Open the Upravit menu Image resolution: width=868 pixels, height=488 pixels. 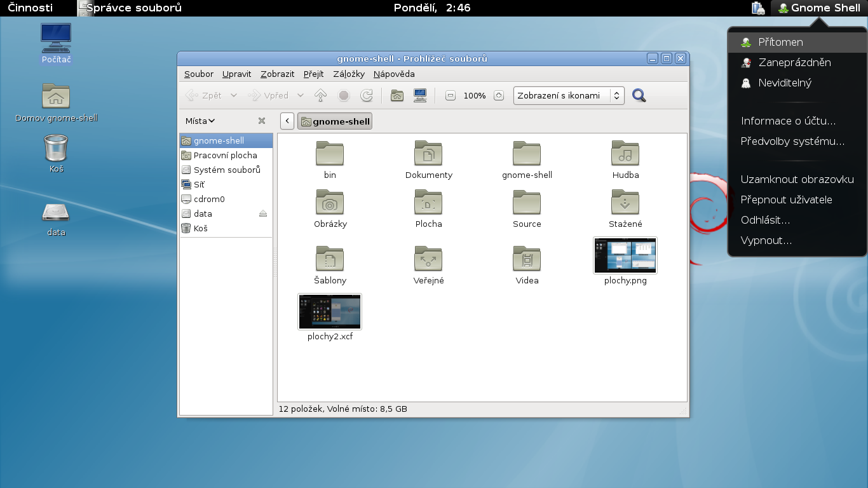click(237, 74)
